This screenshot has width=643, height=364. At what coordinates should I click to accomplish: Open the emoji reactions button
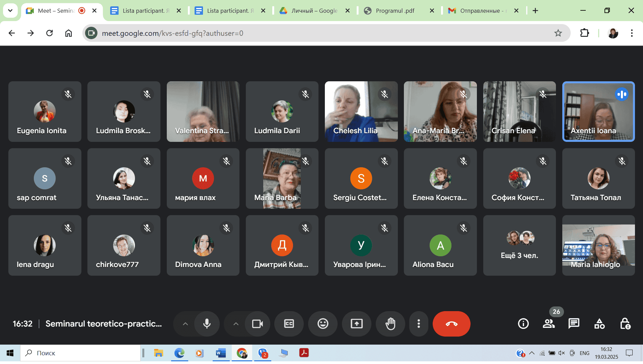pos(323,324)
